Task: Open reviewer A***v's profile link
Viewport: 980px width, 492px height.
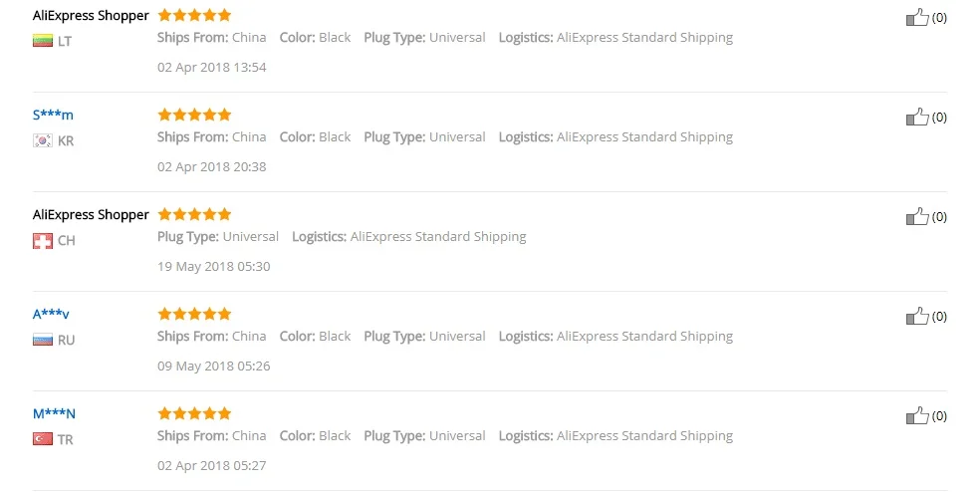Action: click(x=51, y=314)
